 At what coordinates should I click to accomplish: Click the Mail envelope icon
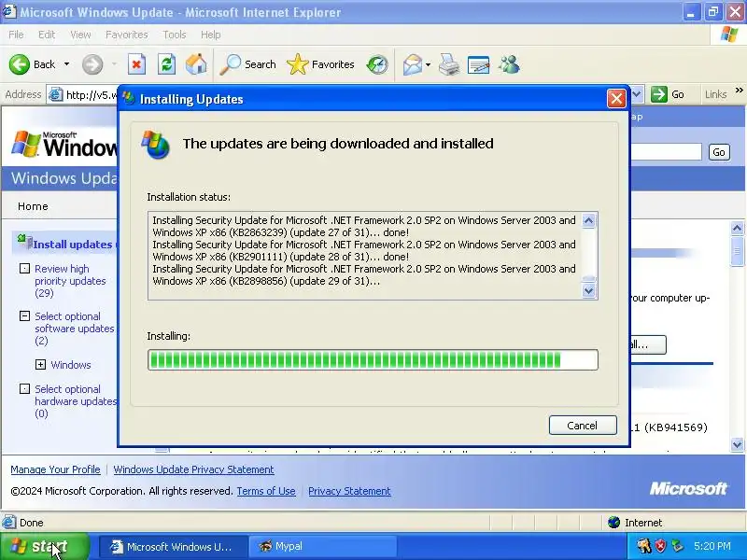pos(413,64)
